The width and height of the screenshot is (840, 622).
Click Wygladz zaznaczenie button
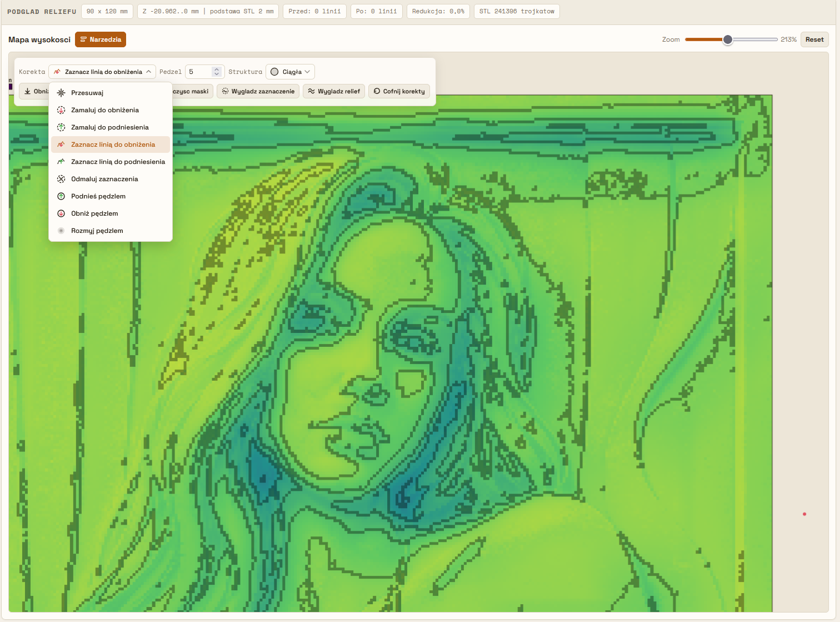coord(258,91)
